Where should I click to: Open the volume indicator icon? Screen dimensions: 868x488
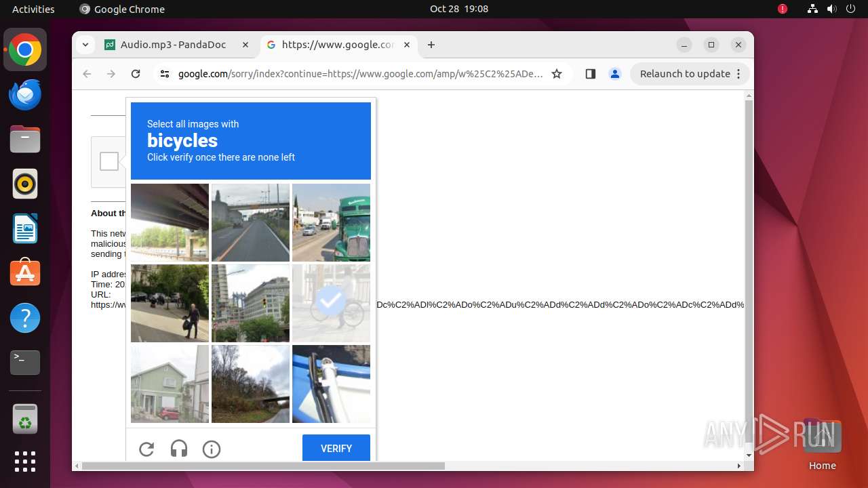(x=831, y=9)
